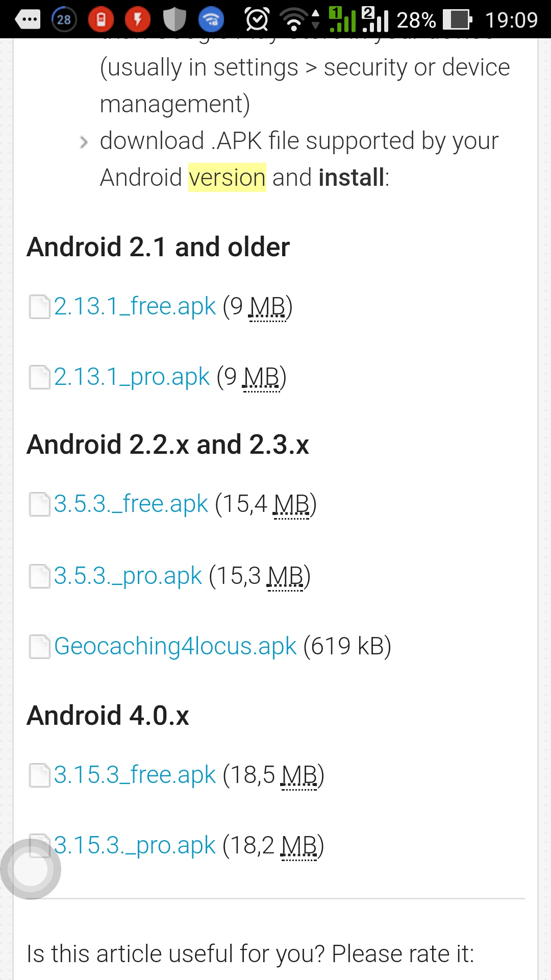Open the 3.15.3._pro.apk link
This screenshot has height=980, width=551.
pos(135,846)
